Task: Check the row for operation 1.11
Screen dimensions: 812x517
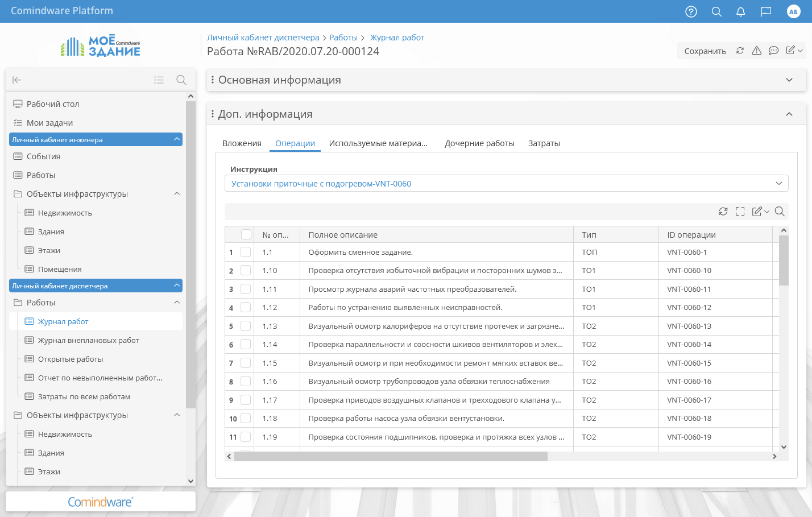Action: pyautogui.click(x=246, y=289)
